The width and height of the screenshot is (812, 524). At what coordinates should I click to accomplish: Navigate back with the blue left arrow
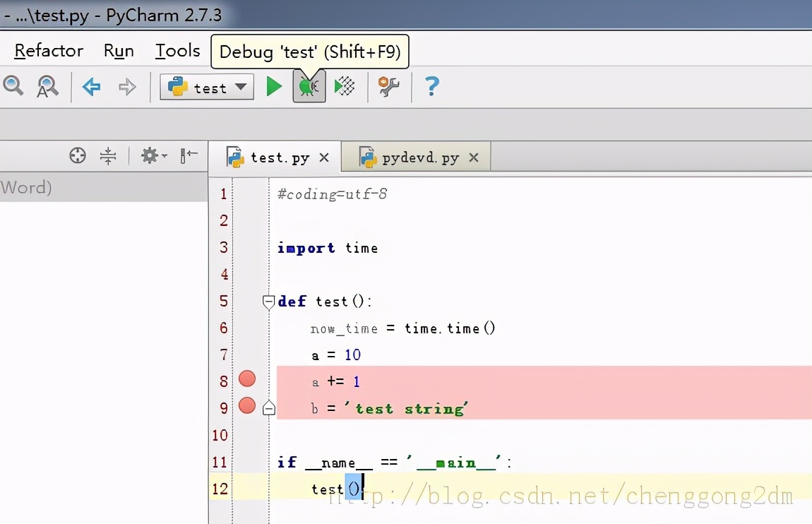pos(91,86)
